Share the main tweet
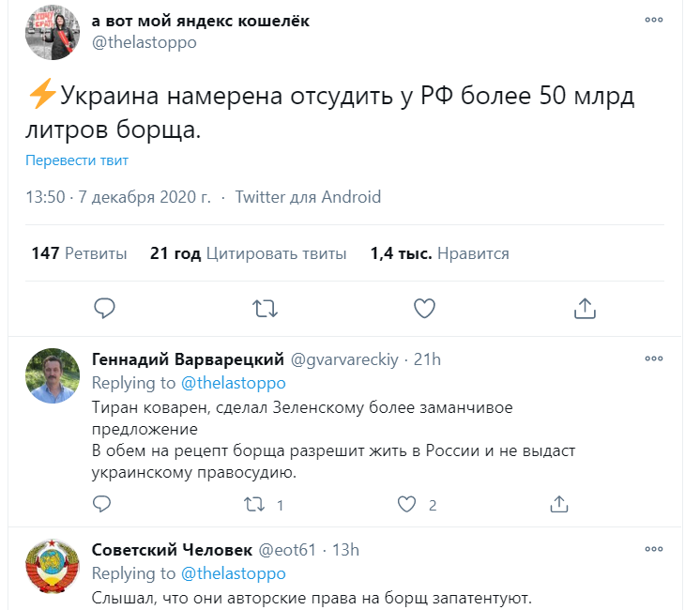 pyautogui.click(x=585, y=308)
